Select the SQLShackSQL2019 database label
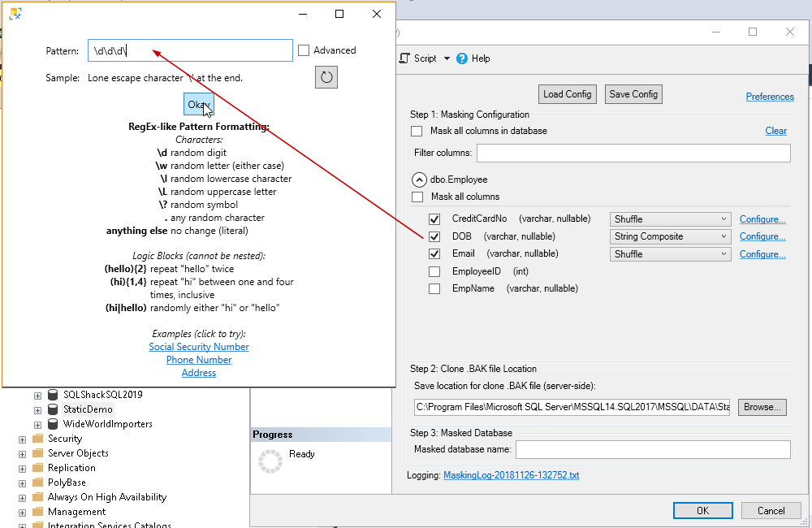This screenshot has height=528, width=812. tap(102, 395)
